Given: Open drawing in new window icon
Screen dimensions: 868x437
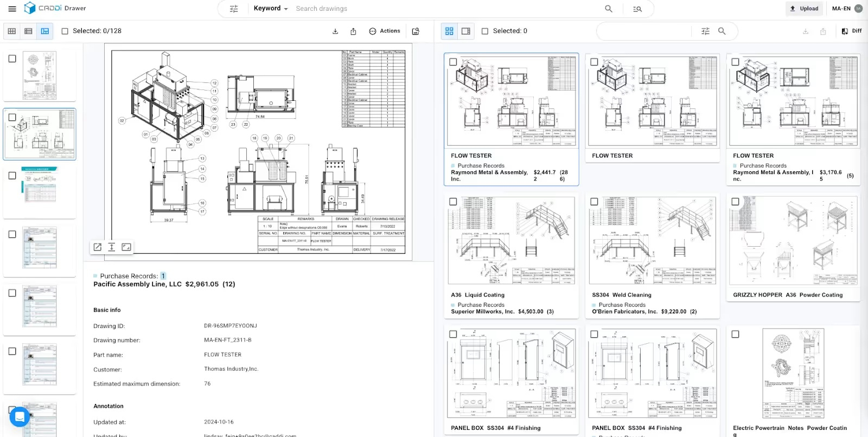Looking at the screenshot, I should pyautogui.click(x=98, y=247).
